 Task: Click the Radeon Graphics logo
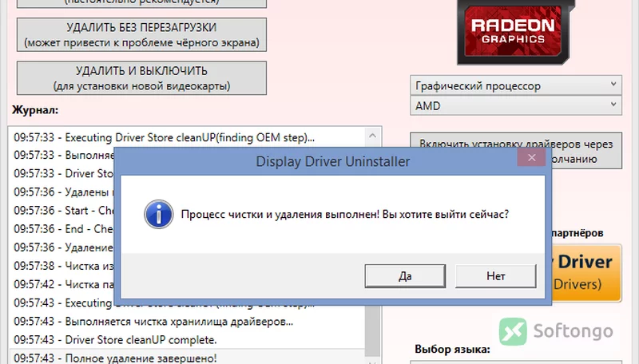point(514,33)
